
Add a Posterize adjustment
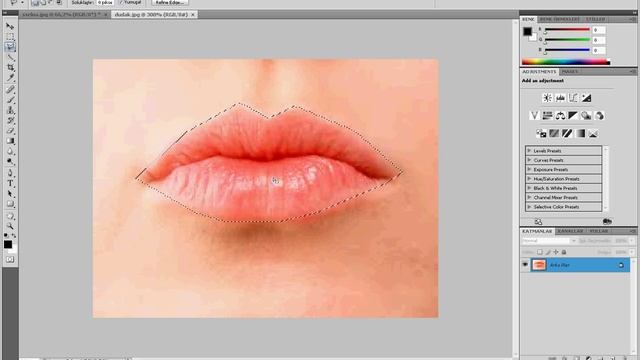[x=554, y=133]
